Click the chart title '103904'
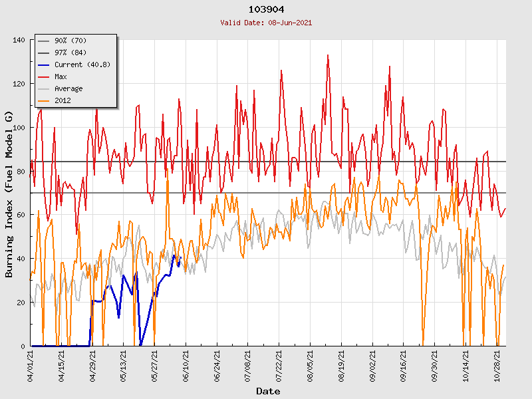The width and height of the screenshot is (532, 399). [x=266, y=9]
